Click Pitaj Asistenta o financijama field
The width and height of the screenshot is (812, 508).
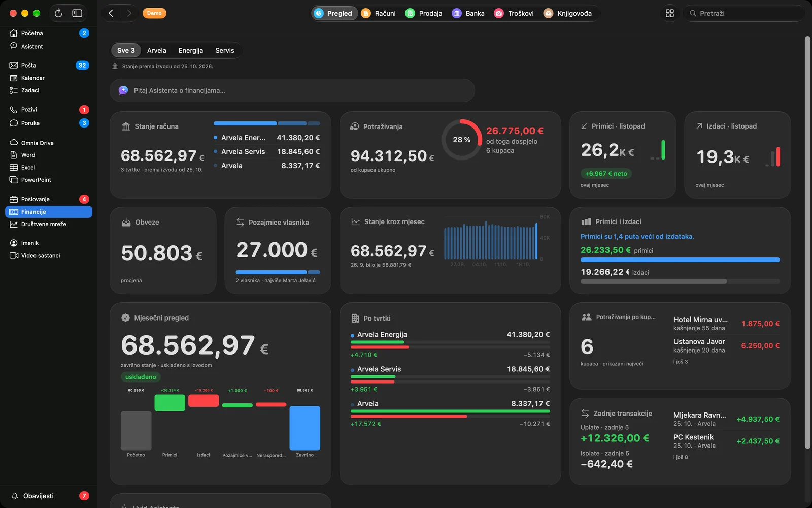[292, 90]
